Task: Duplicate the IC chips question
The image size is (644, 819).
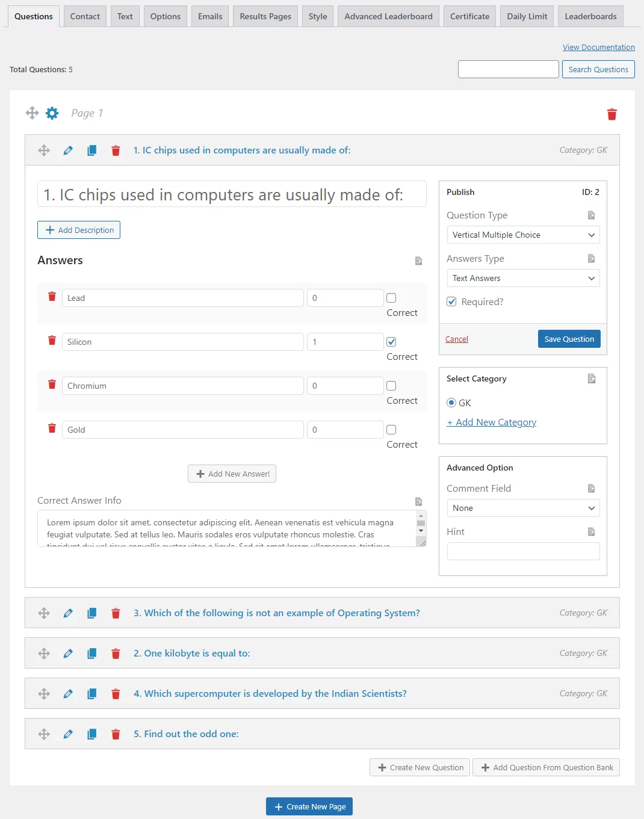Action: (91, 150)
